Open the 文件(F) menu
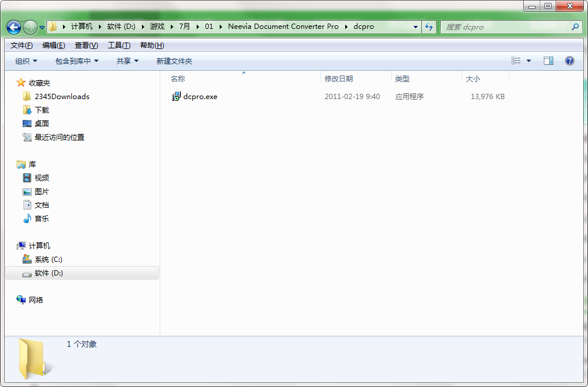The image size is (588, 387). (x=21, y=45)
